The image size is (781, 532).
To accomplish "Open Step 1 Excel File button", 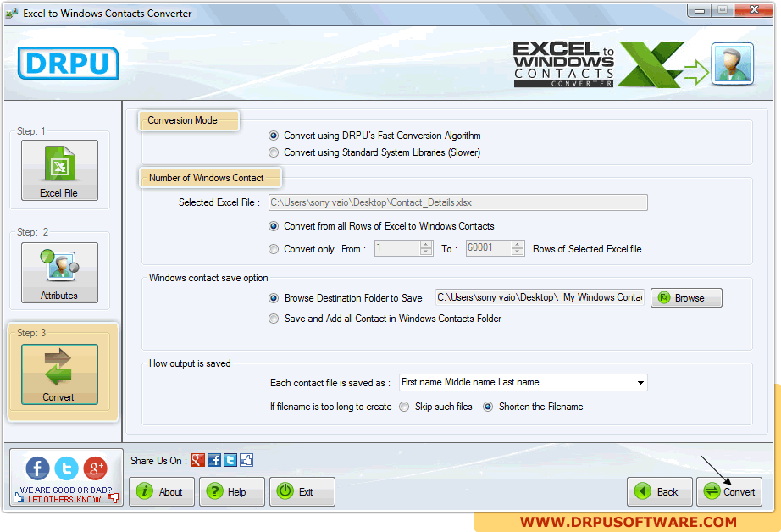I will pos(59,170).
